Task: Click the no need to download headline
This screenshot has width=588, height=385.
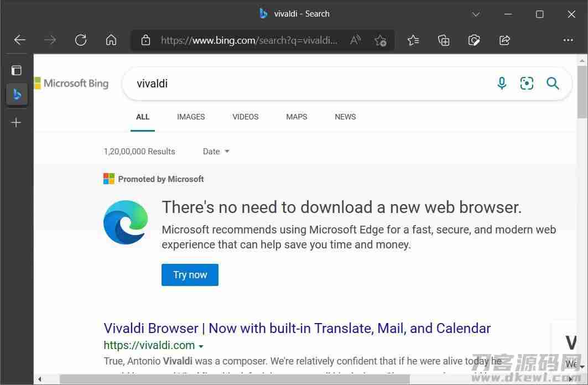Action: point(342,207)
